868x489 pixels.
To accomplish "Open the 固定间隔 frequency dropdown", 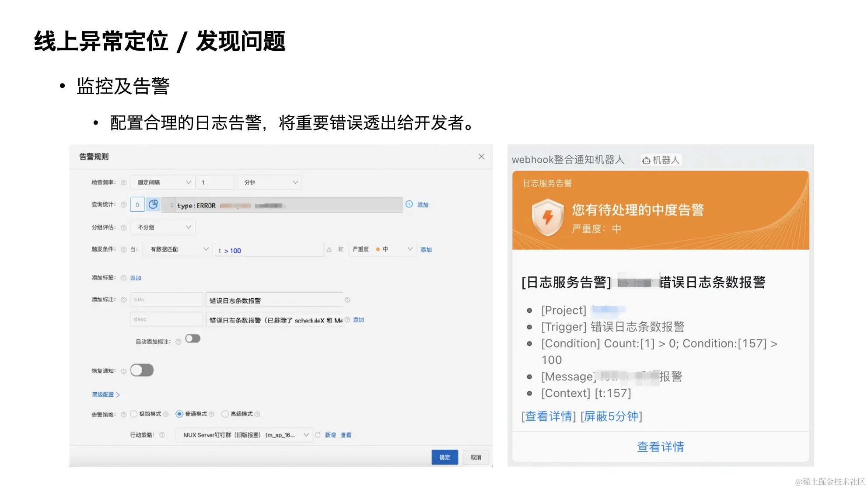I will pos(163,182).
